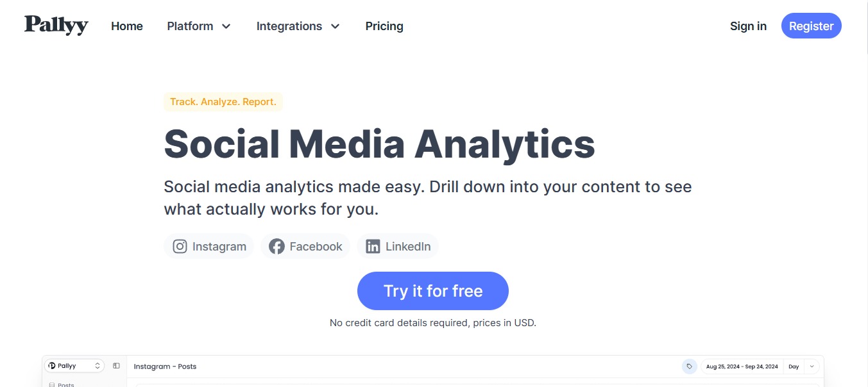Click the Pallyy workspace avatar in the dashboard
The width and height of the screenshot is (868, 387).
52,366
